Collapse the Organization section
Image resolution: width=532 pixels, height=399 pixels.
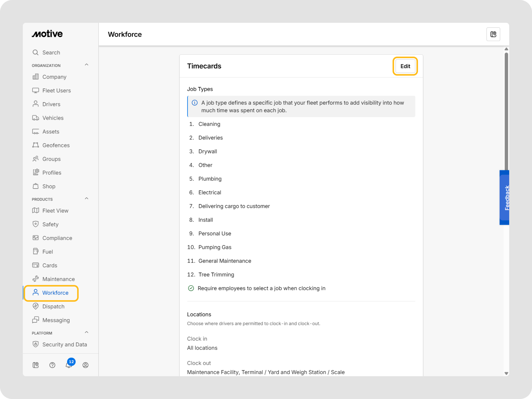coord(87,65)
